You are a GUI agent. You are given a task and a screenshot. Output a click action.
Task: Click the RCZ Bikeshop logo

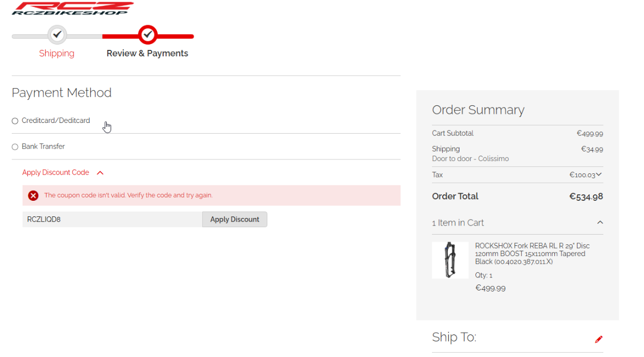click(72, 8)
